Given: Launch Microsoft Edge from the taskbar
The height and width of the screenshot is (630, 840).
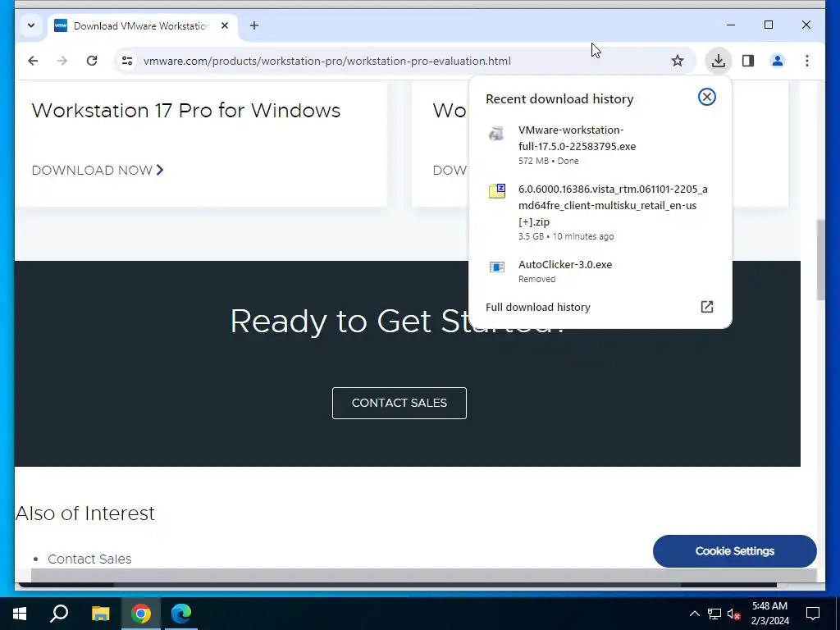Looking at the screenshot, I should tap(181, 614).
